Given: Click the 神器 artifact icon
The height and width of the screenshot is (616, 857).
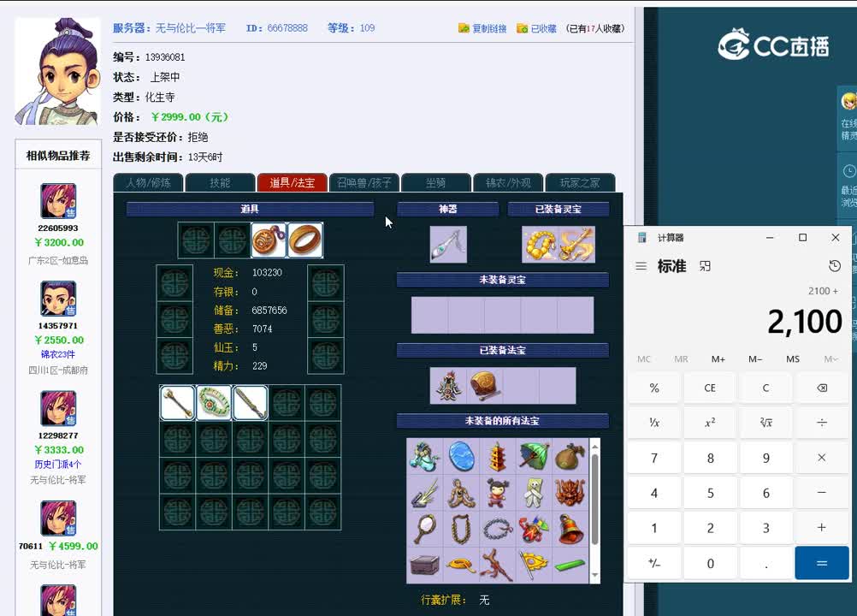Looking at the screenshot, I should click(448, 245).
